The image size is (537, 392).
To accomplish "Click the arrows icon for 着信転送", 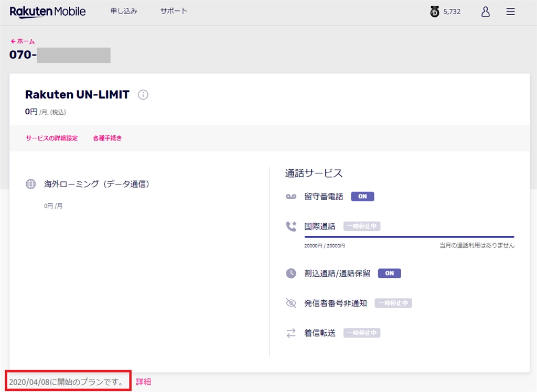I will 291,333.
